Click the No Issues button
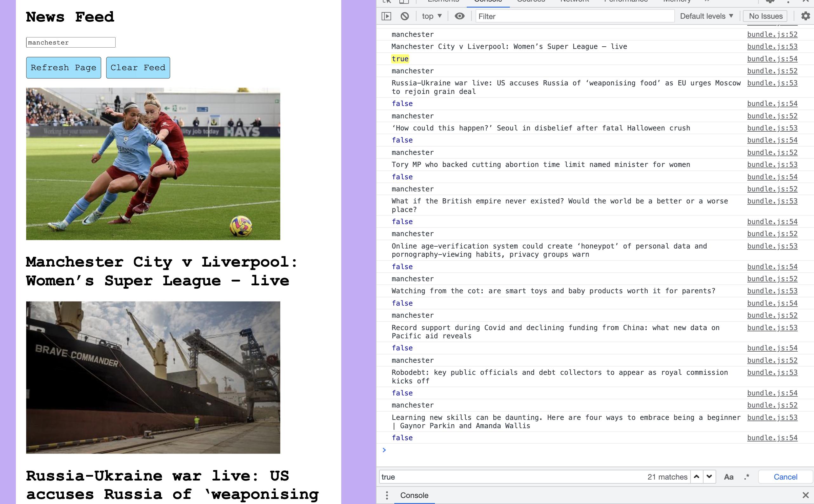Screen dimensions: 814x504 [765, 16]
